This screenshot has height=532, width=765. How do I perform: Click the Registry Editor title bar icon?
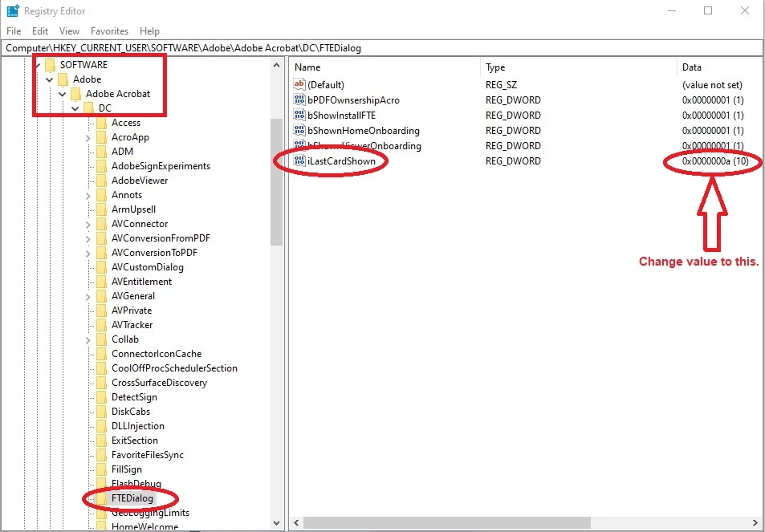[x=13, y=10]
